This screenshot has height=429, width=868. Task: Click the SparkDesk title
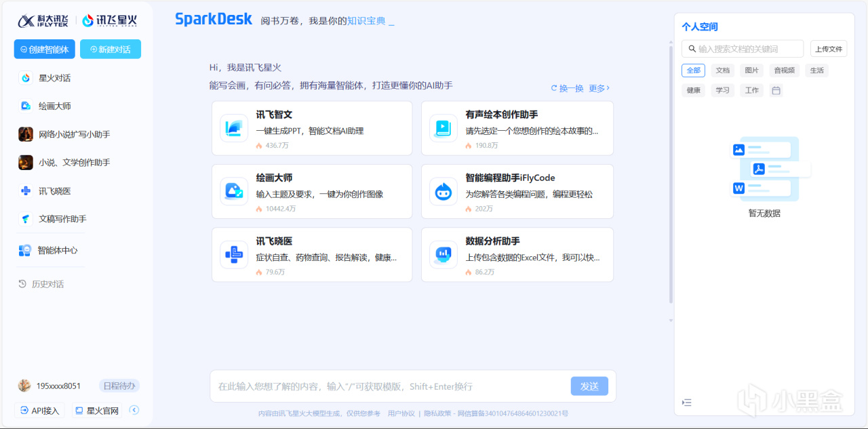(214, 19)
